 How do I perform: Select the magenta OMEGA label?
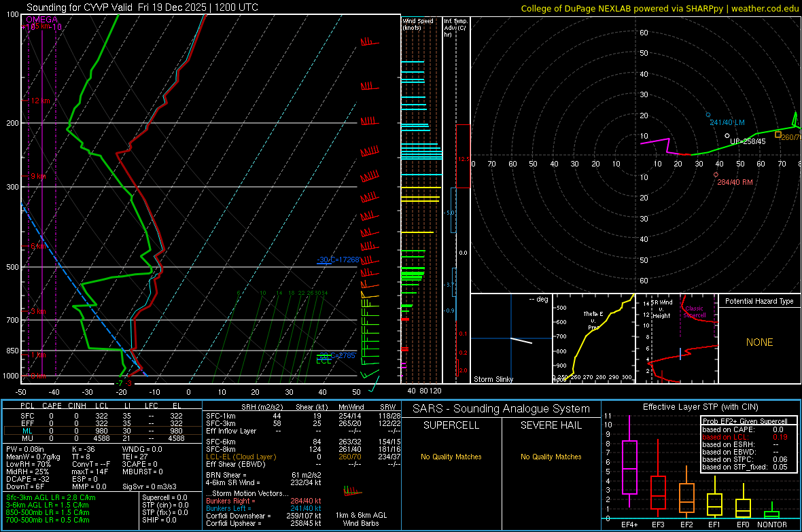pos(42,20)
